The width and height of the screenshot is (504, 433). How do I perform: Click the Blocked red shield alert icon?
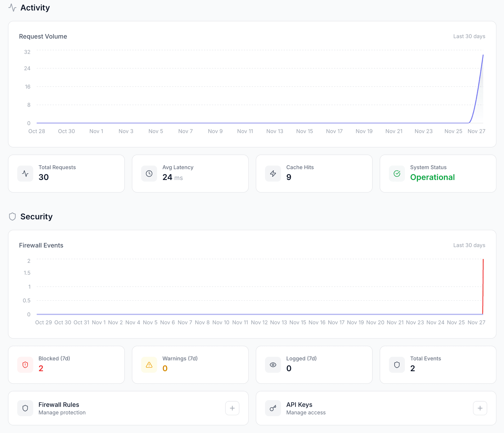25,365
